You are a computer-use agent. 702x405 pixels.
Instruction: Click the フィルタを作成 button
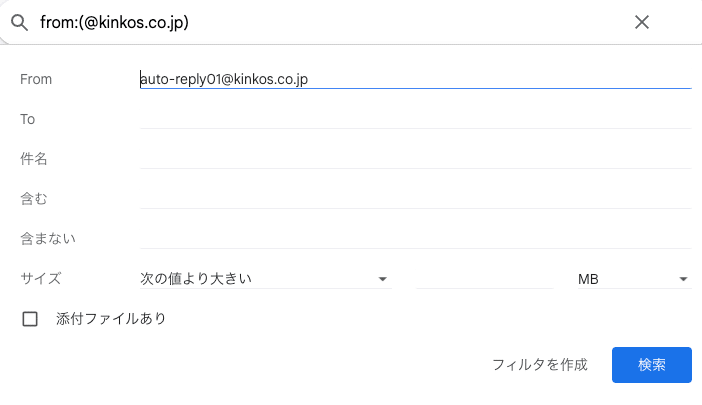click(540, 365)
